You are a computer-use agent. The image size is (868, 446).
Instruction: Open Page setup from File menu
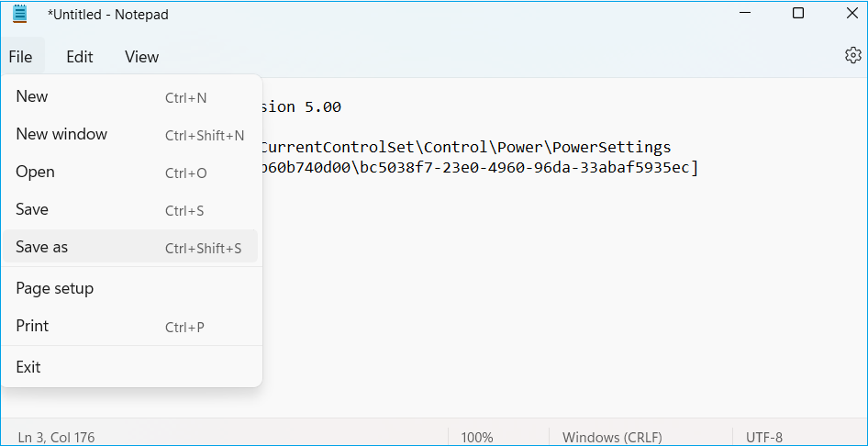point(130,288)
